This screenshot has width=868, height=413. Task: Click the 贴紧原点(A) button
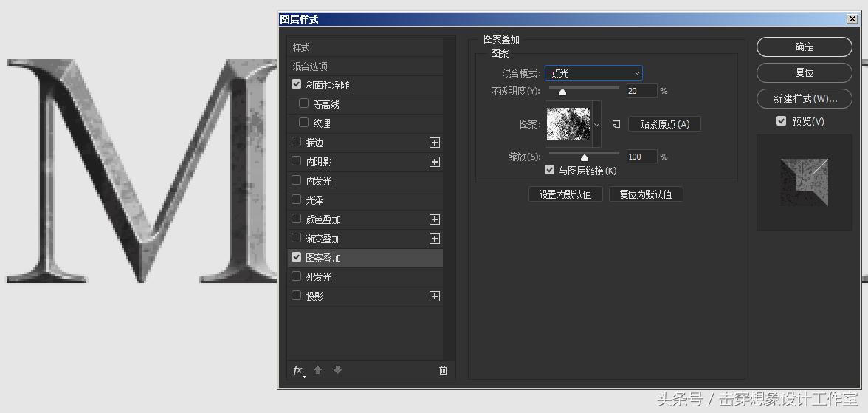664,124
